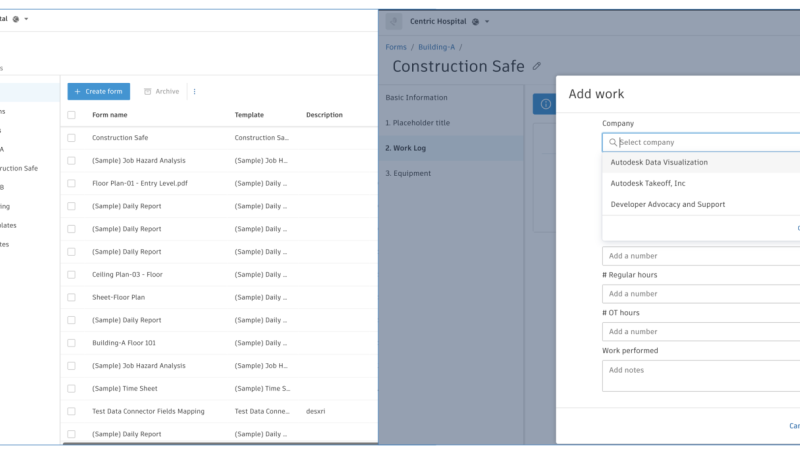Check the Construction Safe form row checkbox
This screenshot has width=800, height=450.
click(x=71, y=138)
